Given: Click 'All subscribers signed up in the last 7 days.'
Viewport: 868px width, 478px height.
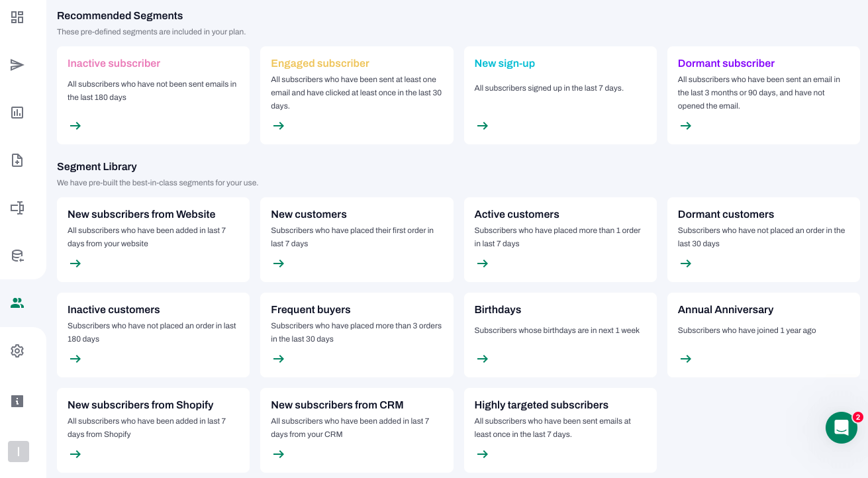Looking at the screenshot, I should coord(549,88).
